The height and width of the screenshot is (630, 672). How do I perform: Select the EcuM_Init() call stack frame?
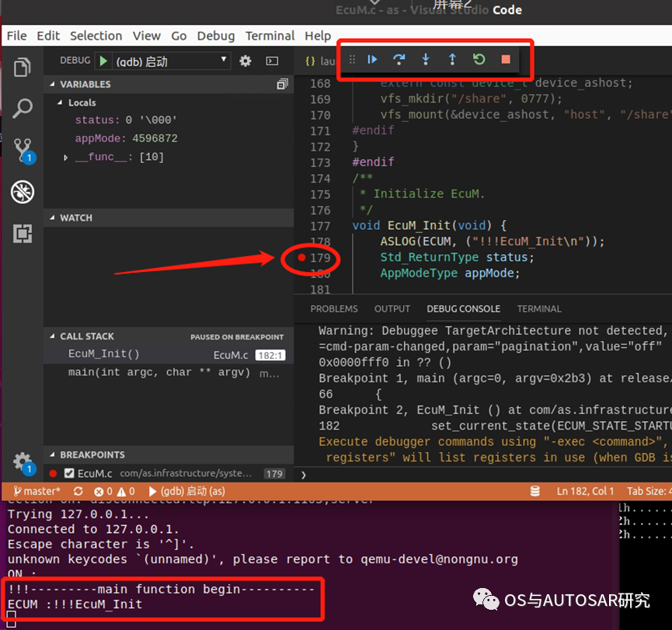169,354
